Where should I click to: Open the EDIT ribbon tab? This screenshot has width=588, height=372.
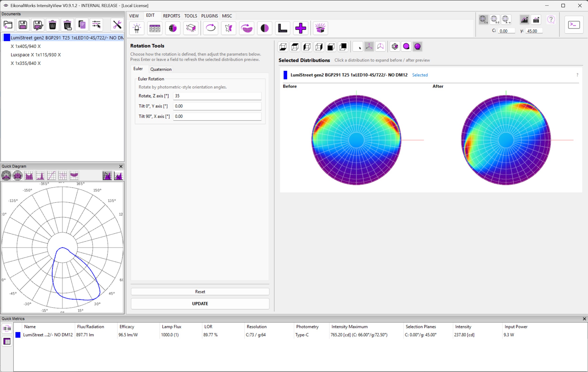[150, 15]
